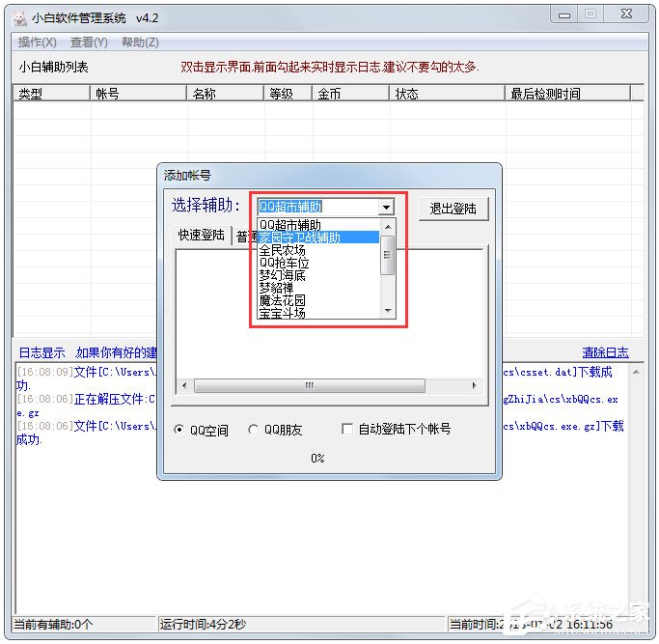
Task: Click the 0% progress text
Action: [317, 458]
